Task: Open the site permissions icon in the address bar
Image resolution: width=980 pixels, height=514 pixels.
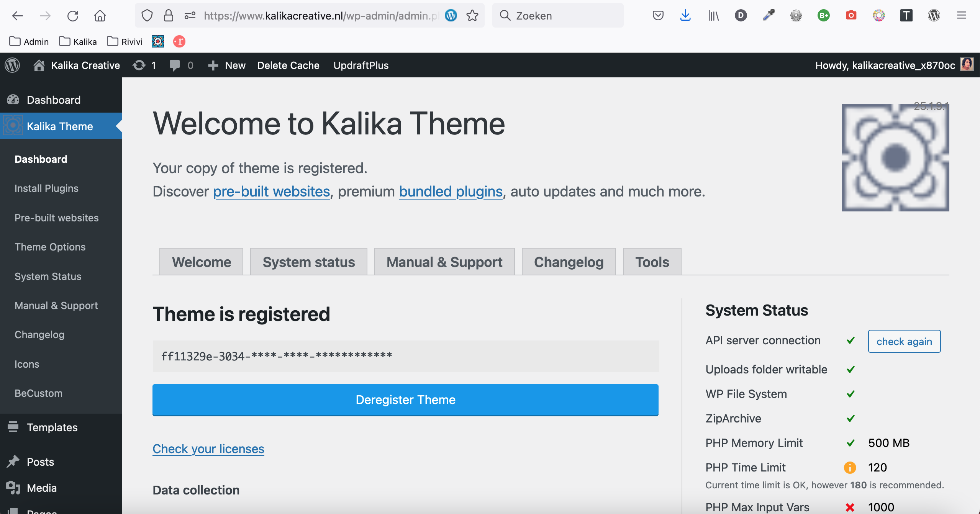Action: [190, 16]
